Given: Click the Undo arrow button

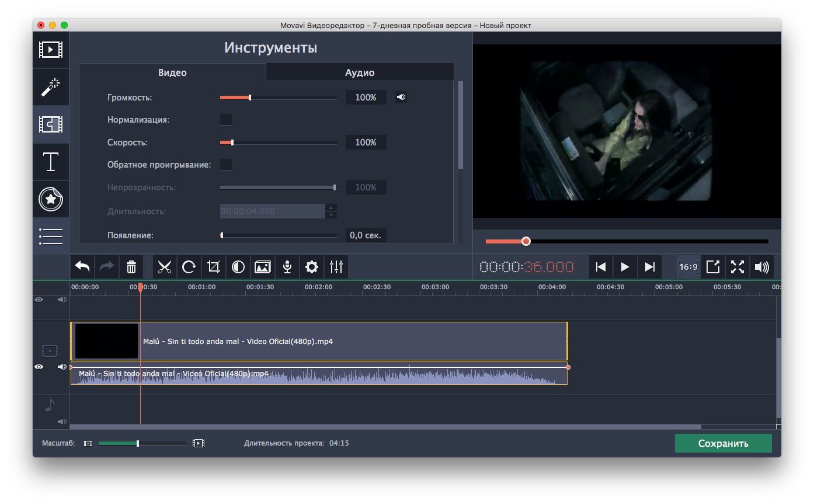Looking at the screenshot, I should click(82, 267).
